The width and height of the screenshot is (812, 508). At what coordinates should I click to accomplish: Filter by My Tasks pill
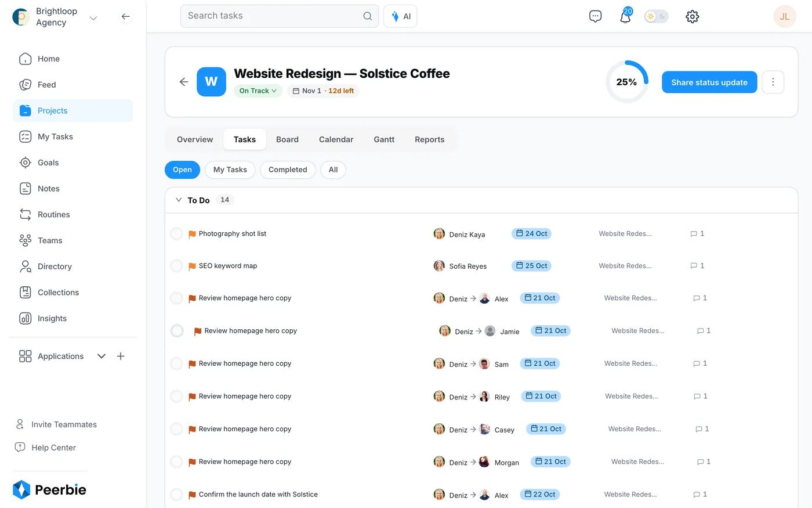230,170
